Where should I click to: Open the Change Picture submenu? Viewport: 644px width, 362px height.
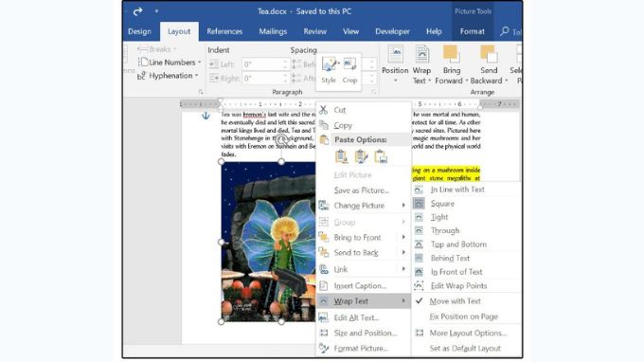[x=364, y=206]
